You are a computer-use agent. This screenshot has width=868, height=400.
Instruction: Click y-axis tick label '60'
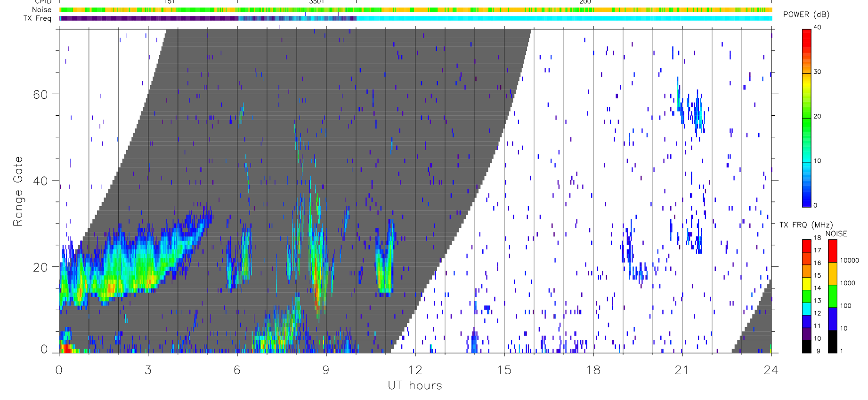(41, 94)
